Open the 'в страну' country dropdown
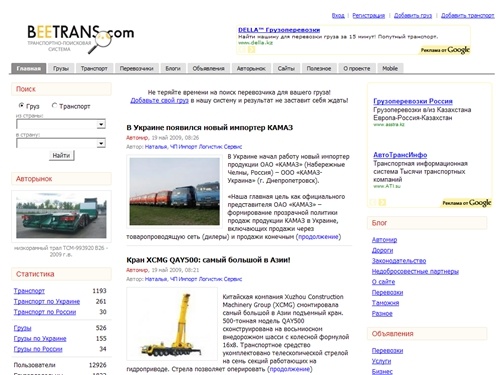Image resolution: width=500 pixels, height=375 pixels. tap(61, 143)
